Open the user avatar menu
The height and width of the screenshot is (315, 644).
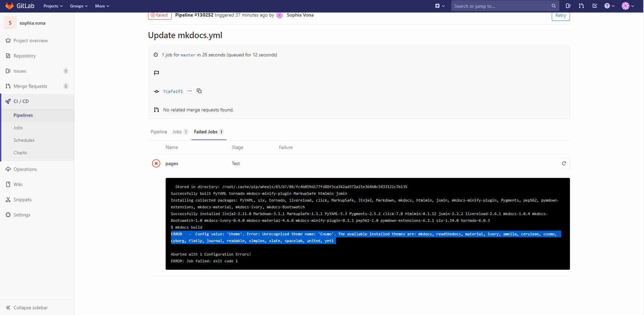628,6
